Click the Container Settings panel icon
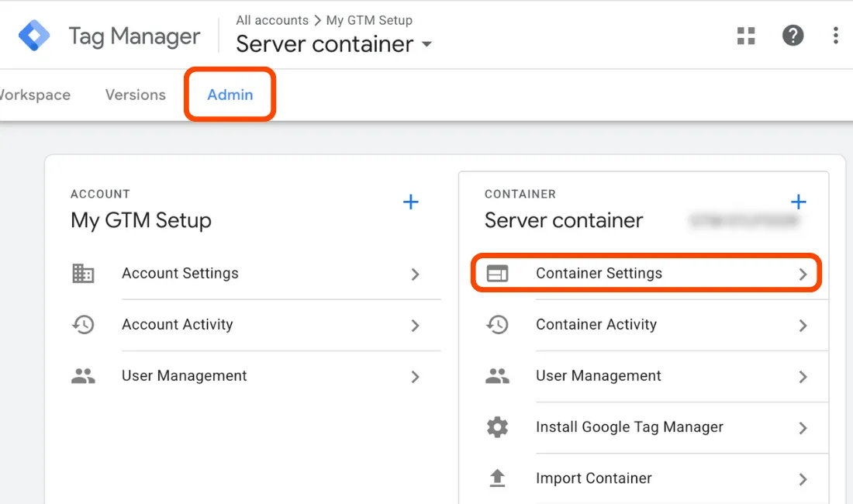 (x=498, y=273)
